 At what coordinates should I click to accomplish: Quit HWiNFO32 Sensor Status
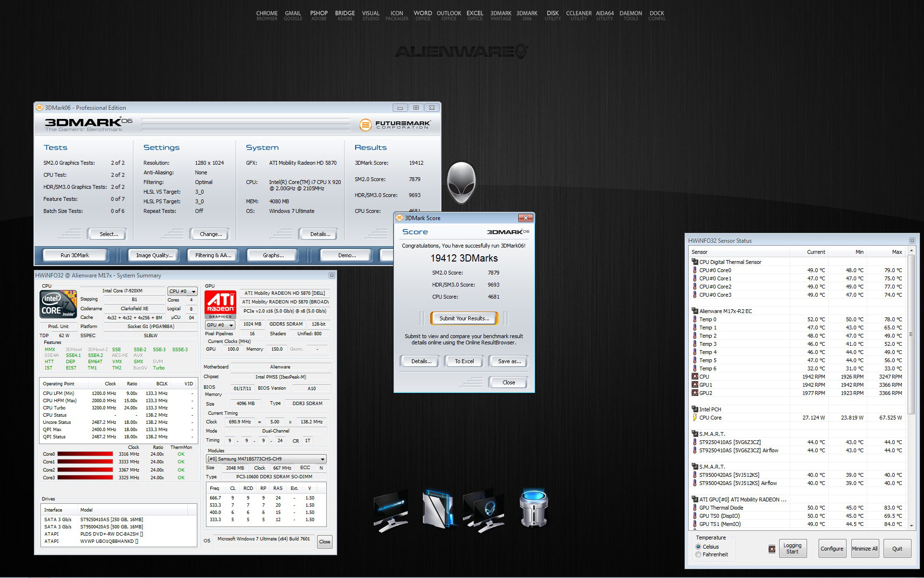pos(897,549)
